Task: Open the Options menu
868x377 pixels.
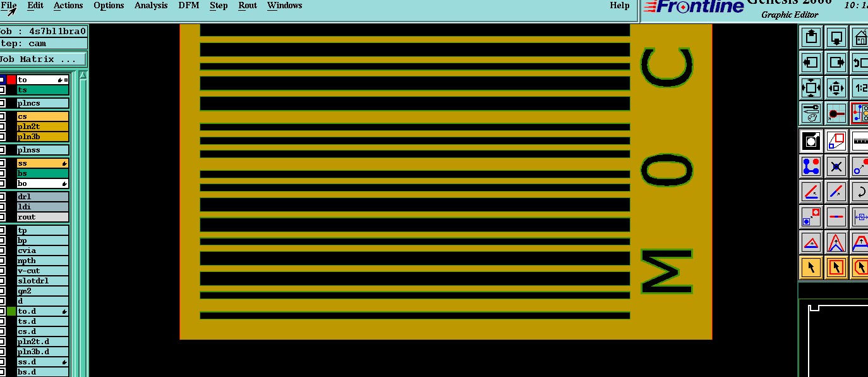Action: 109,5
